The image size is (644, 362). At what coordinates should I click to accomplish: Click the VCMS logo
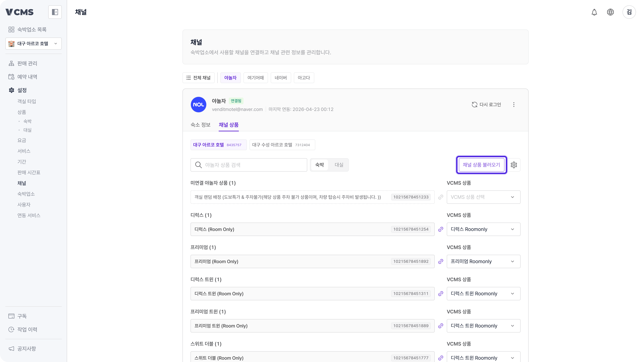pyautogui.click(x=20, y=12)
